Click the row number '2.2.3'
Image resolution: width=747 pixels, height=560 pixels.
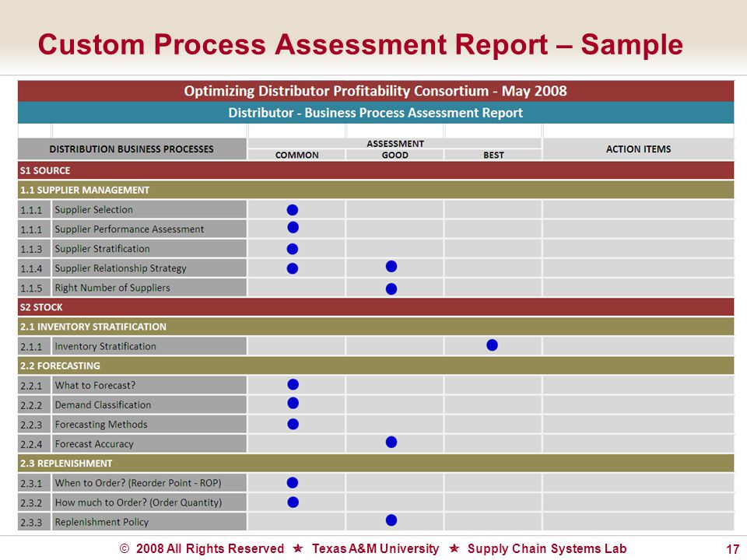pyautogui.click(x=31, y=425)
